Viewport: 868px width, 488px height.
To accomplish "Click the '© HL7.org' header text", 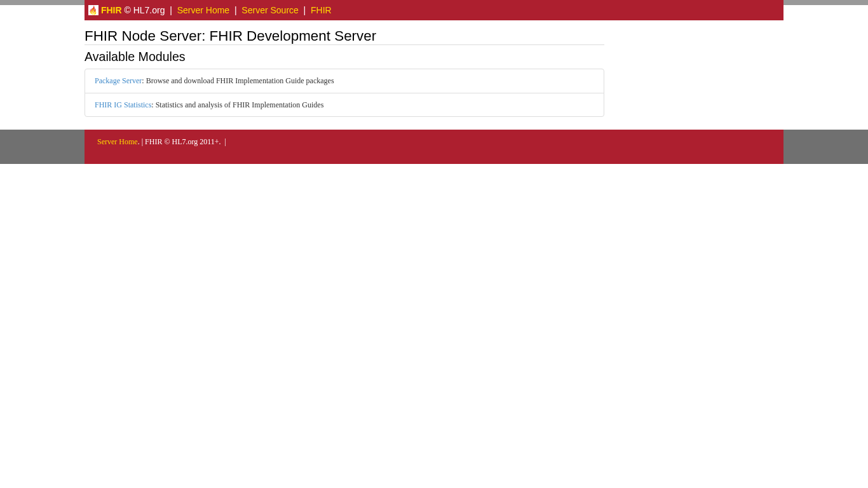I will pos(144,10).
